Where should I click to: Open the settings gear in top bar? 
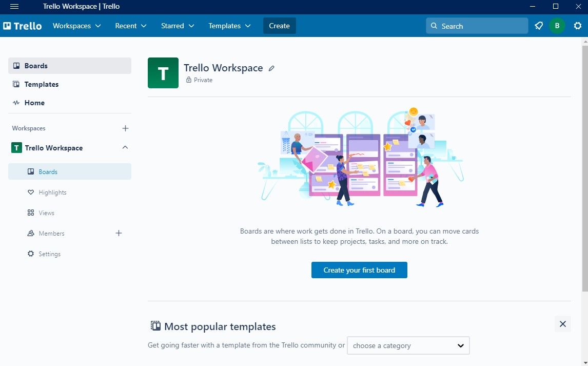tap(578, 26)
